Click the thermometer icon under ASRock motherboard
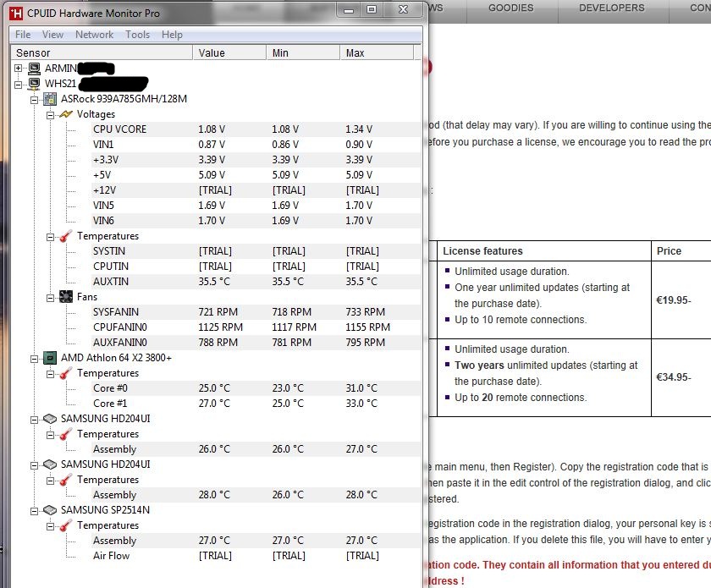Screen dimensions: 711x588 point(66,236)
